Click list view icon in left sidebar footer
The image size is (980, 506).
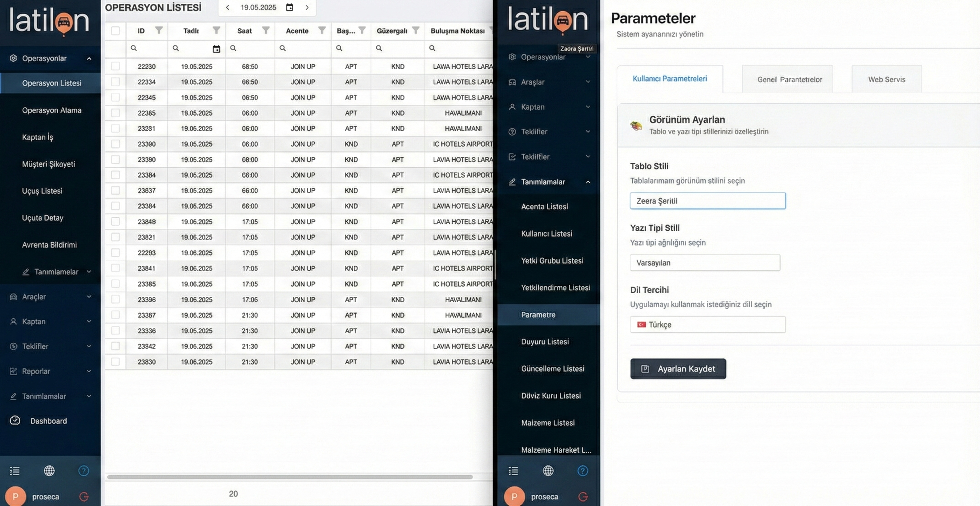point(14,471)
